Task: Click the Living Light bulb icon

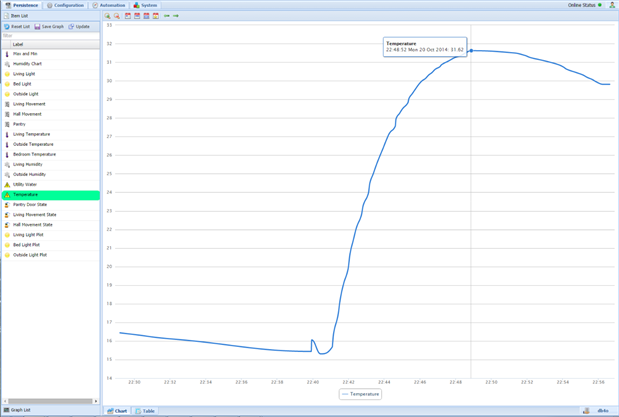Action: coord(7,74)
